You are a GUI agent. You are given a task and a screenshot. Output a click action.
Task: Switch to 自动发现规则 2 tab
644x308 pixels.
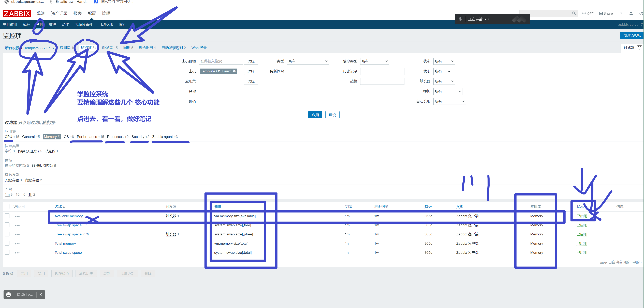pos(173,48)
